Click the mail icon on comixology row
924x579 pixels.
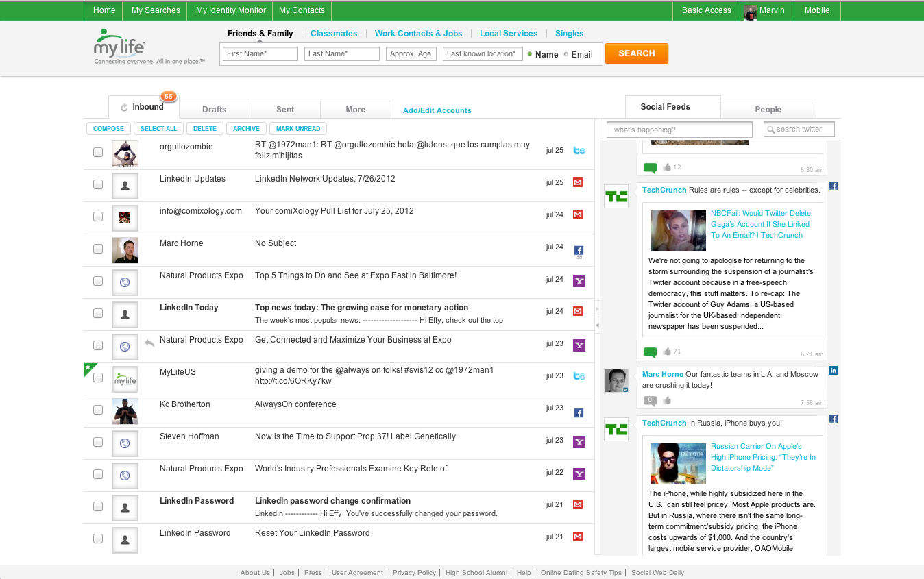tap(578, 214)
